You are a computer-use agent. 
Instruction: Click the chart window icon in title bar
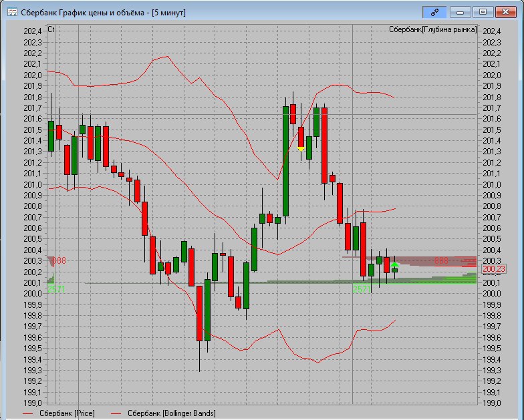coord(12,12)
